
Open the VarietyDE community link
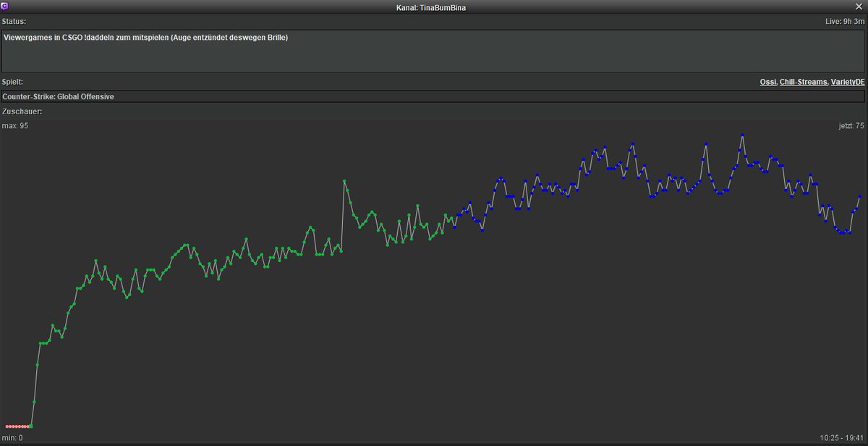tap(848, 83)
